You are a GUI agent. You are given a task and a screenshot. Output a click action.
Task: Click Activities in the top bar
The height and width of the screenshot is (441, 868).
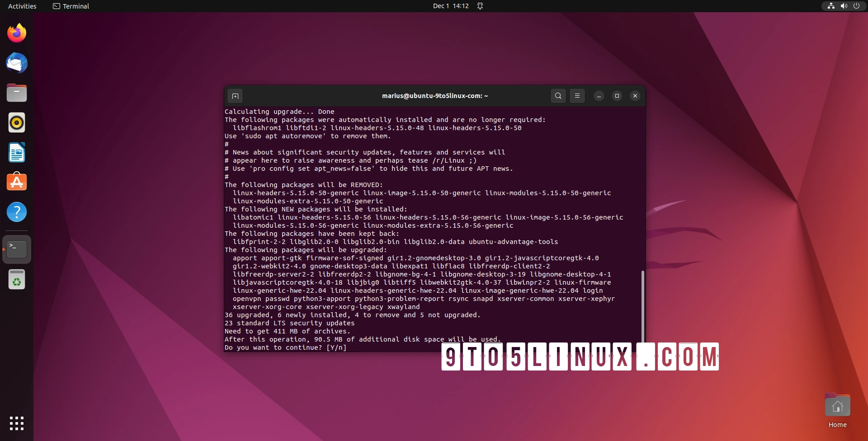click(21, 6)
